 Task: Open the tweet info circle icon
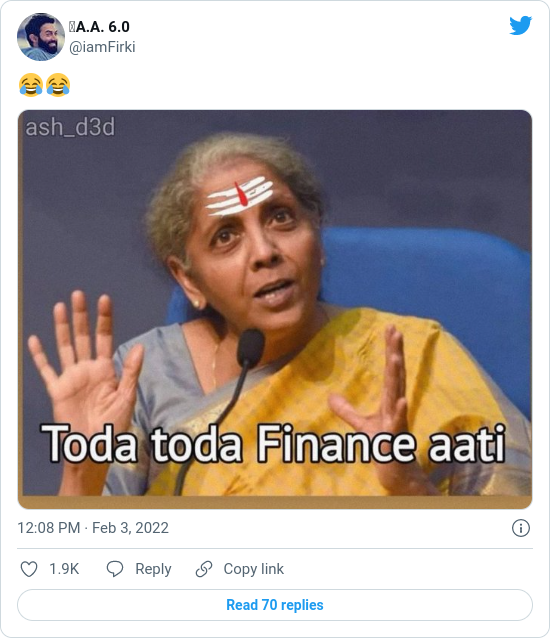[x=521, y=528]
